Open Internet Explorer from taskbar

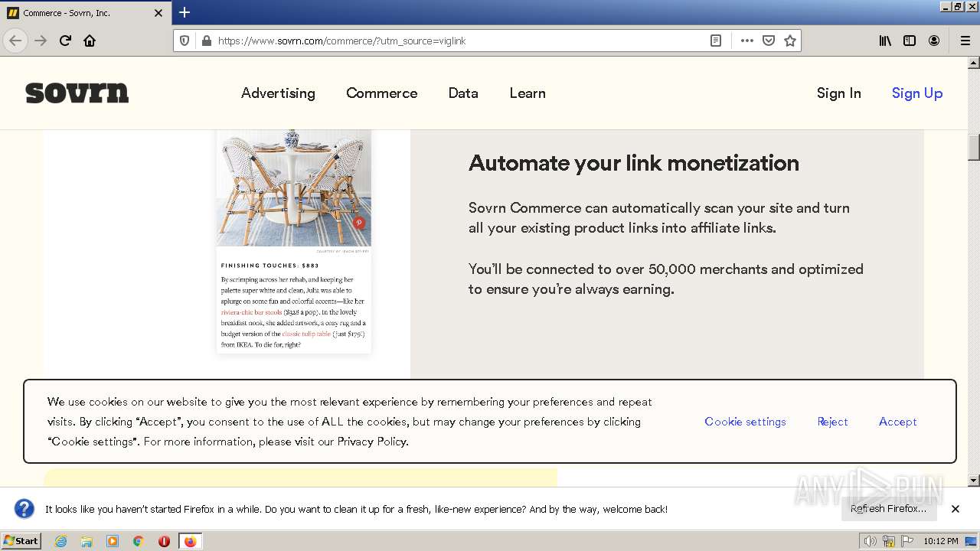(x=60, y=541)
